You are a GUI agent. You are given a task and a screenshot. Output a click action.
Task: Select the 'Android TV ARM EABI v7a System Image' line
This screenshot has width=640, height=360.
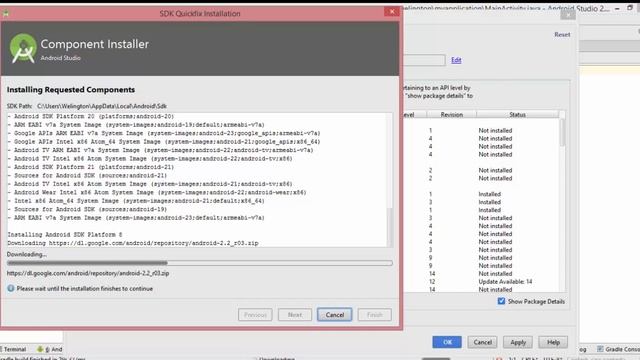click(x=160, y=150)
